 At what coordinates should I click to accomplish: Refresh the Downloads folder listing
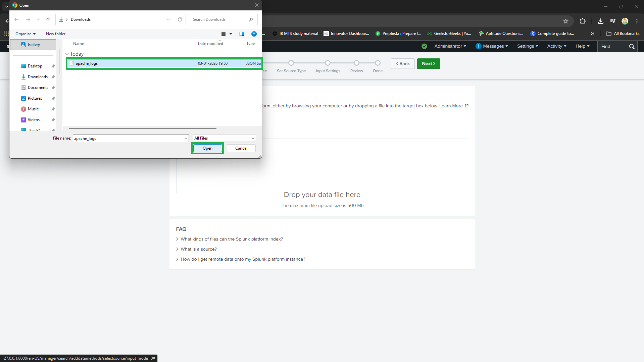point(180,19)
